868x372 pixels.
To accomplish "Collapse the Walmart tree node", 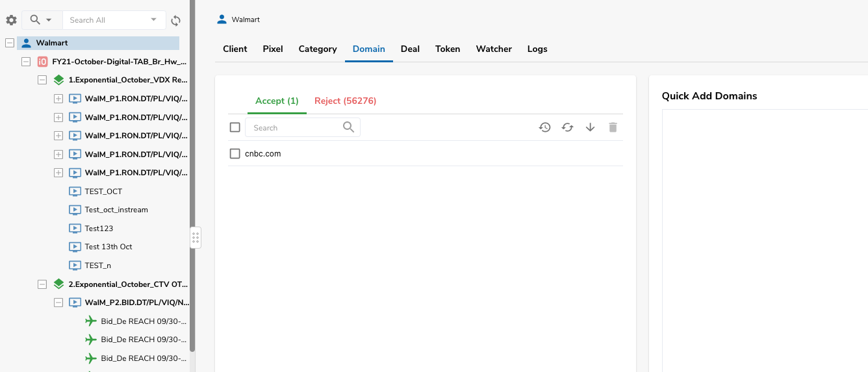I will pyautogui.click(x=9, y=43).
